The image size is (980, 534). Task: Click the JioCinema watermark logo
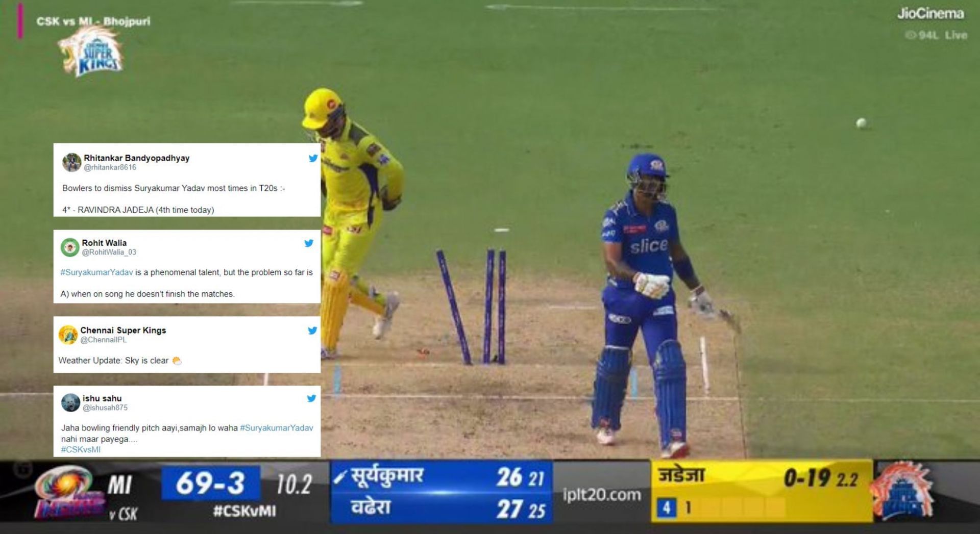pos(930,14)
